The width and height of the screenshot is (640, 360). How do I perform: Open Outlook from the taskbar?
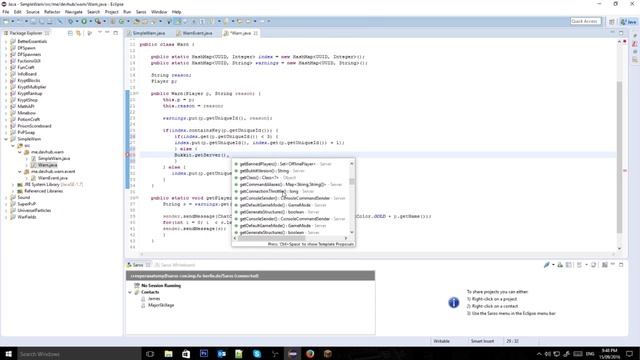pos(222,354)
